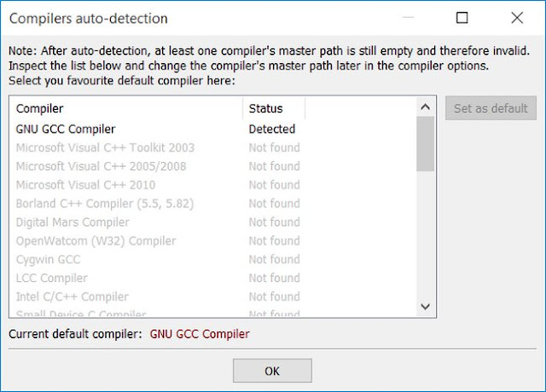Click the Compiler column header
Screen dimensions: 546x392
tap(126, 108)
